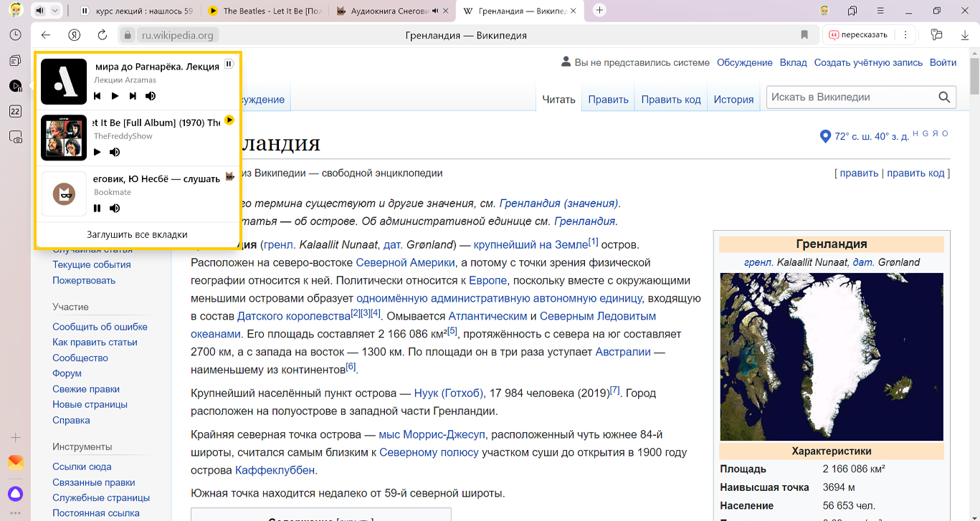Open the Свежие правки sidebar link
This screenshot has height=521, width=980.
86,389
